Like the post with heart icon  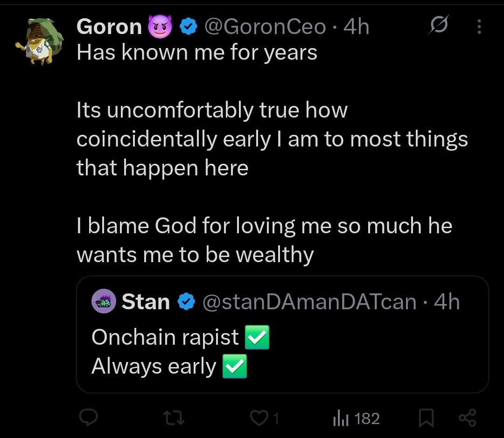coord(258,418)
